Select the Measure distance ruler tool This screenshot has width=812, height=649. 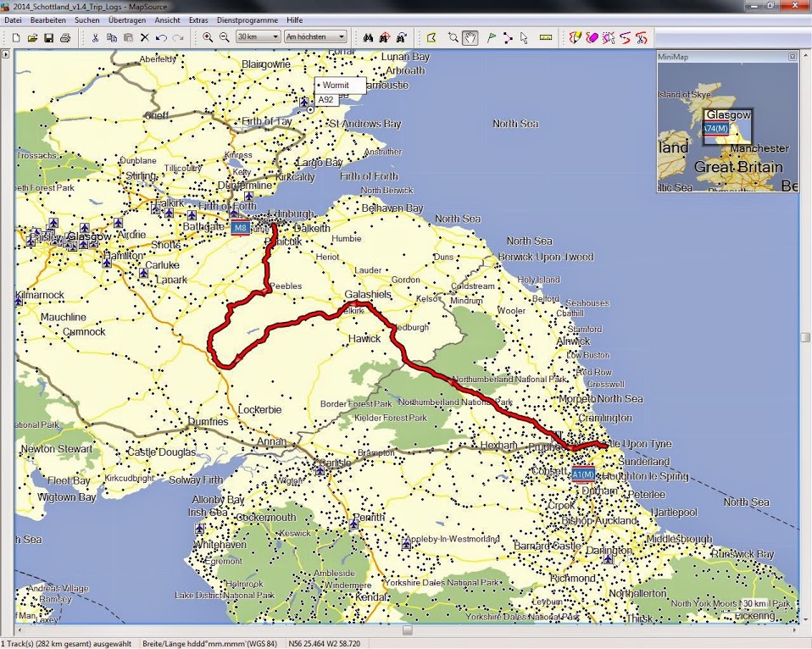pos(545,37)
